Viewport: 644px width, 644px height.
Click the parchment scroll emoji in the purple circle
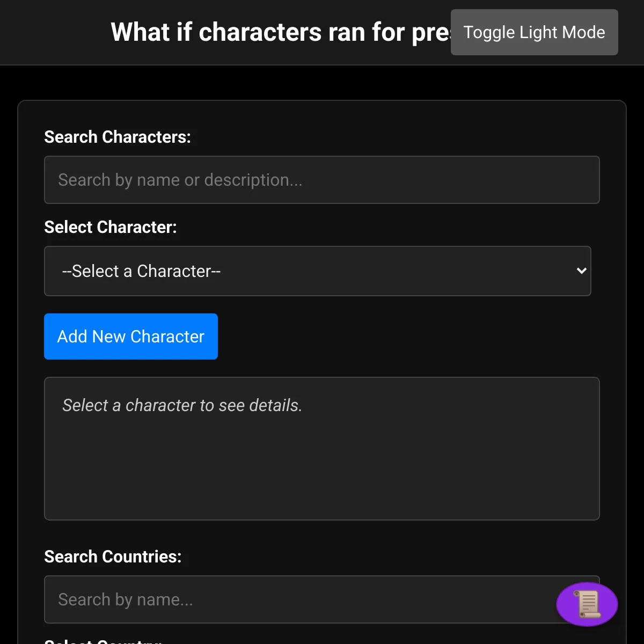587,604
